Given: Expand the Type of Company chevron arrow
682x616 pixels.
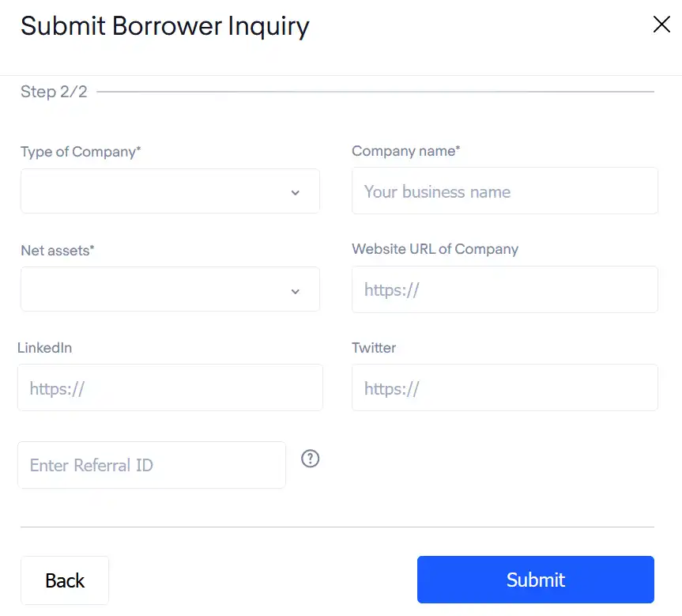Looking at the screenshot, I should [296, 192].
